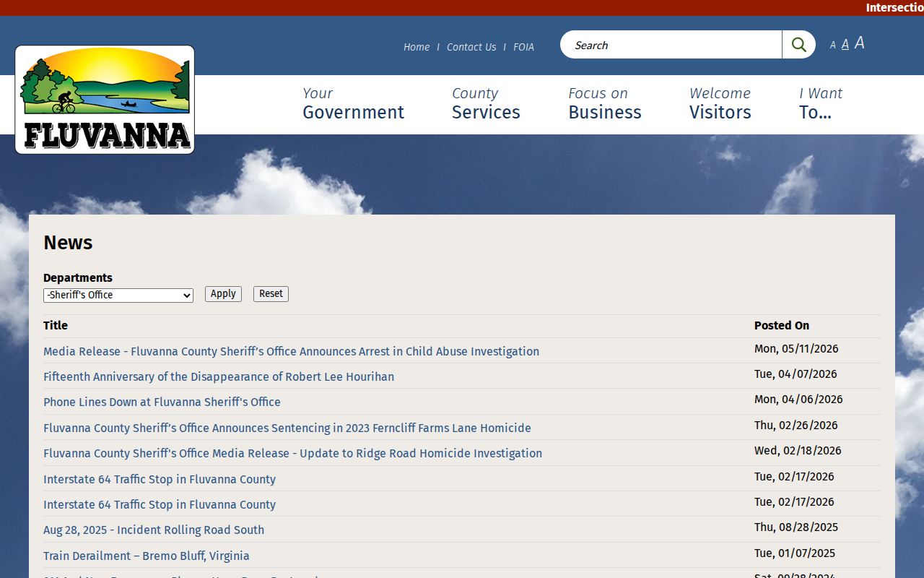Open Phone Lines Down article
Screen dimensions: 924x578
tap(162, 402)
